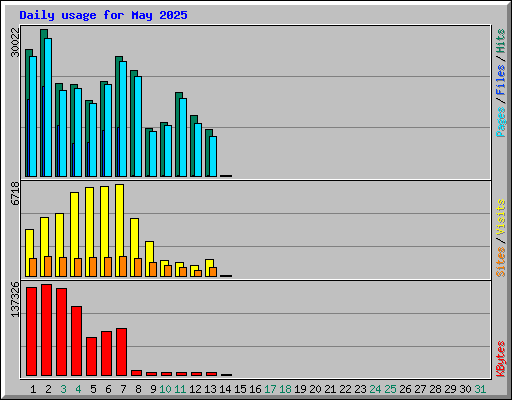Click day 19 on the x-axis

[x=300, y=389]
